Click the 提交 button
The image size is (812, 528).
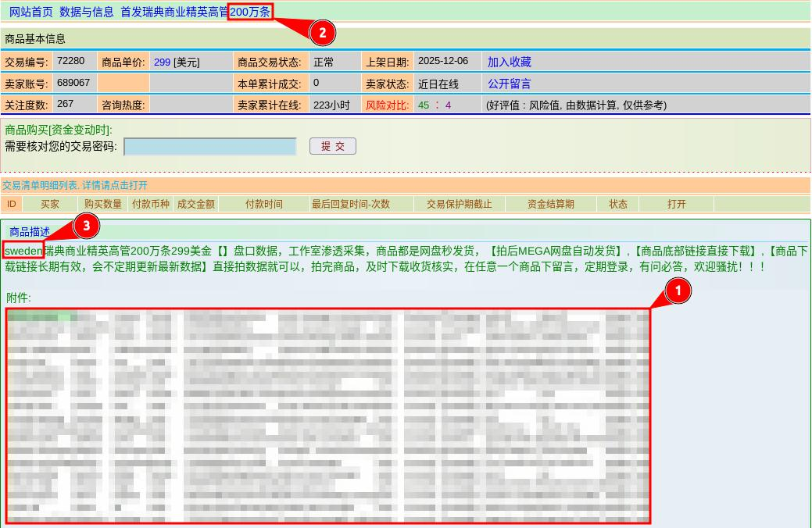[332, 146]
